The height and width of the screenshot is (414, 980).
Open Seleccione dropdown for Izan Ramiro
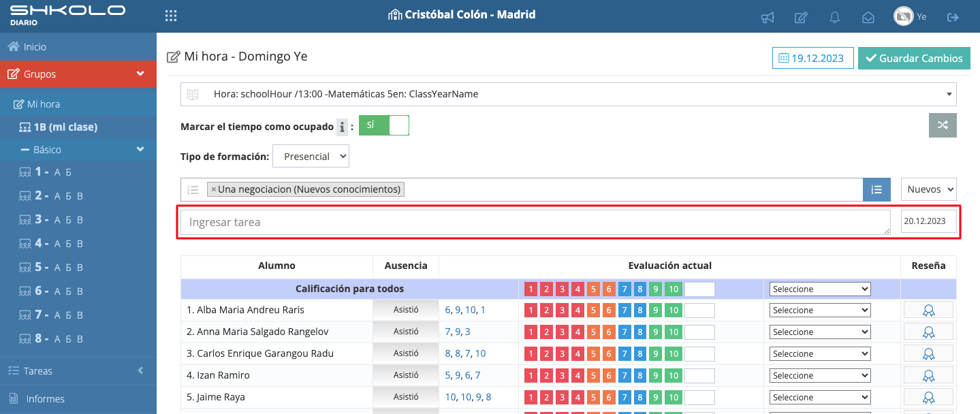tap(820, 376)
